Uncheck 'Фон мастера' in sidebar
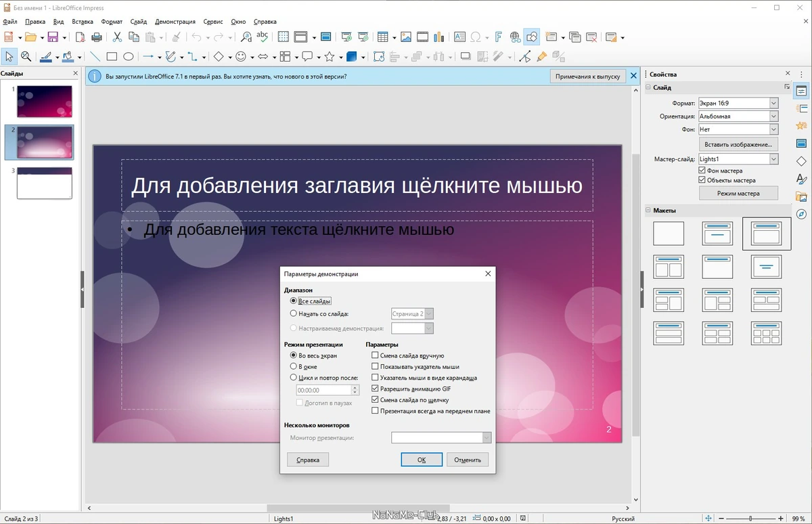Image resolution: width=812 pixels, height=524 pixels. click(702, 171)
